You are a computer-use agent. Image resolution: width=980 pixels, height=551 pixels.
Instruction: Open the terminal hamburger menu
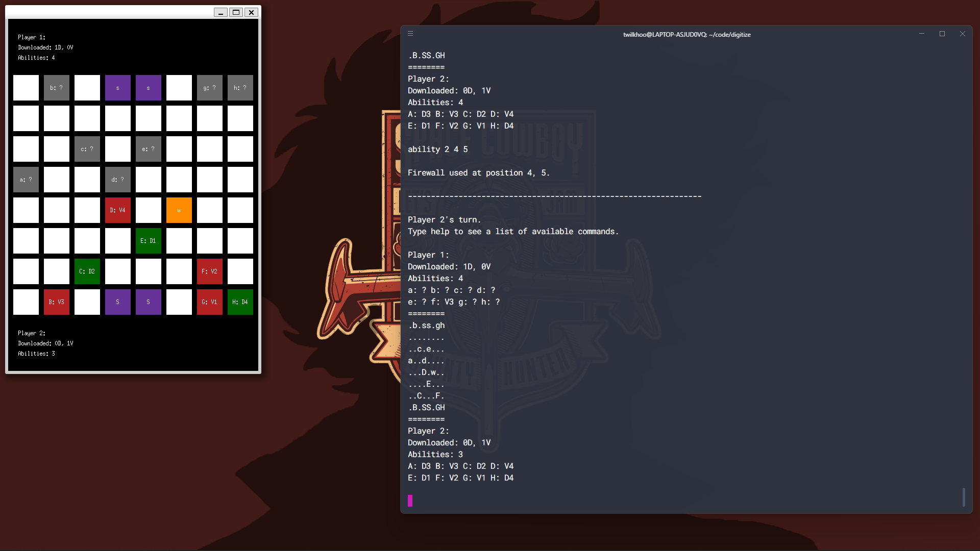(x=410, y=34)
